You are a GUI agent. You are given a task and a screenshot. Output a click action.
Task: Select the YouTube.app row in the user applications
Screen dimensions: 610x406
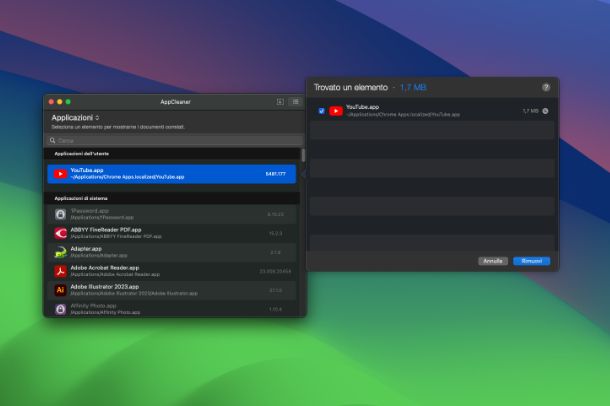(x=172, y=174)
